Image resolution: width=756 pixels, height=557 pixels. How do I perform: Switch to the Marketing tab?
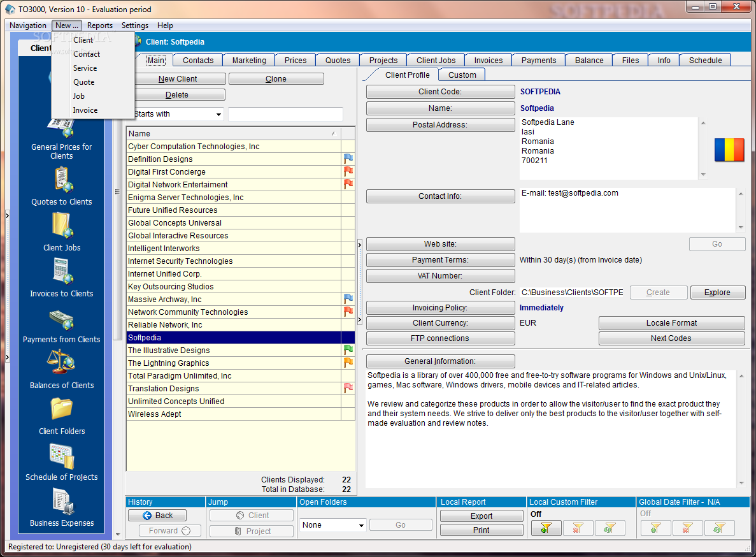coord(249,61)
